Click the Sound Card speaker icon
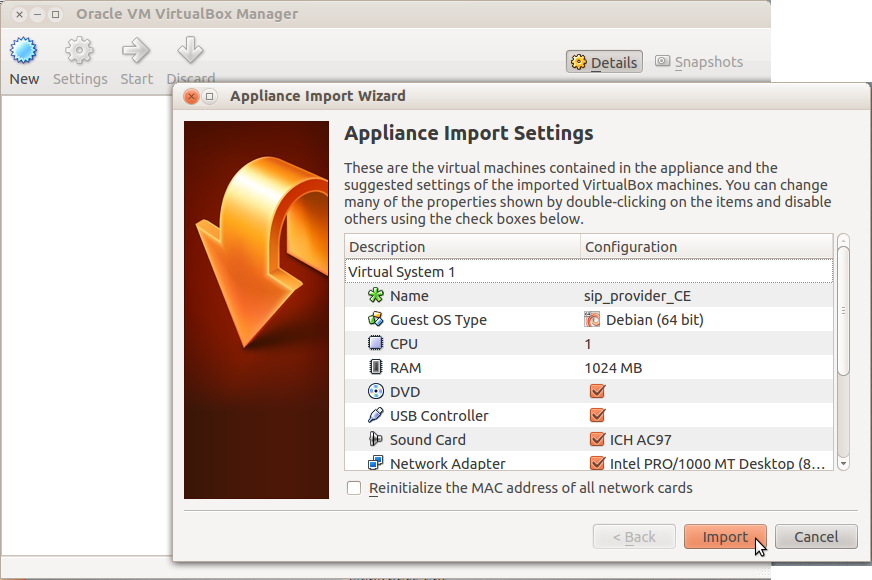The image size is (872, 580). click(376, 439)
